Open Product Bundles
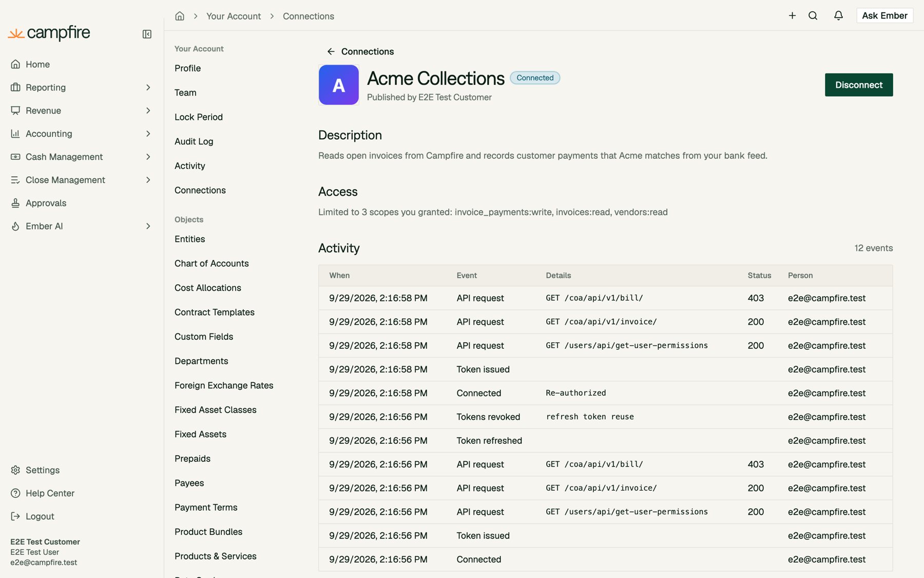 [x=208, y=532]
